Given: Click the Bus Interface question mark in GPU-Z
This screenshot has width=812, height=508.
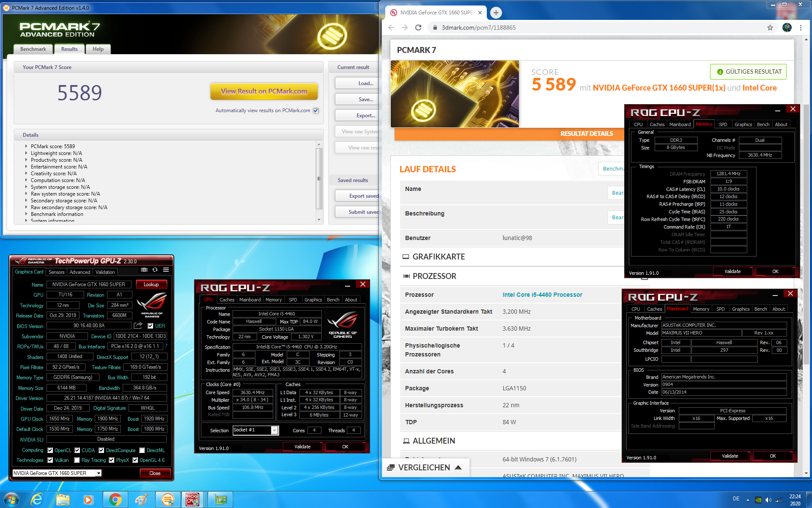Looking at the screenshot, I should [x=166, y=346].
